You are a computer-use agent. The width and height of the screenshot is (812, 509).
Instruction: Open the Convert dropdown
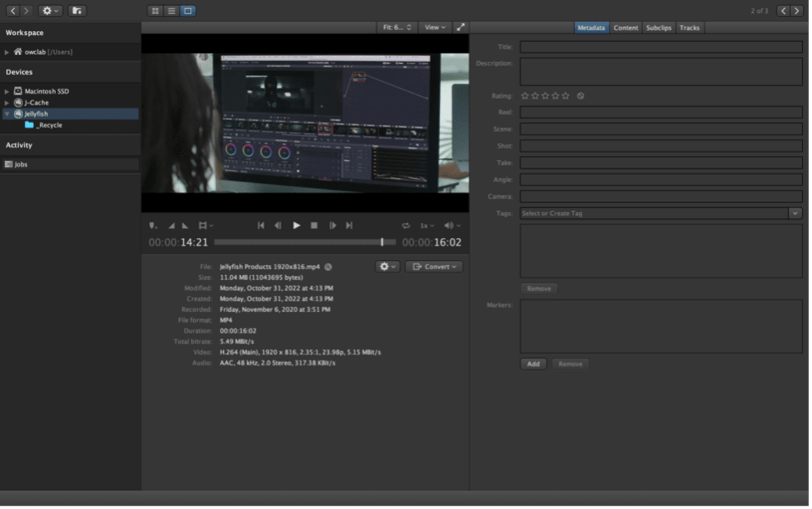(x=434, y=266)
